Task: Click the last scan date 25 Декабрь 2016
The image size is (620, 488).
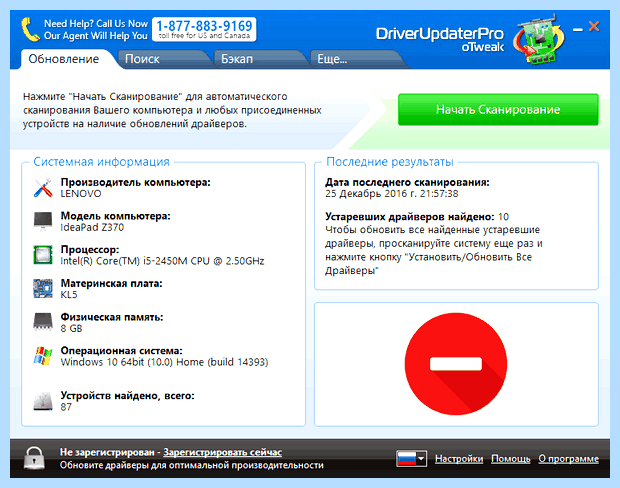Action: (391, 194)
